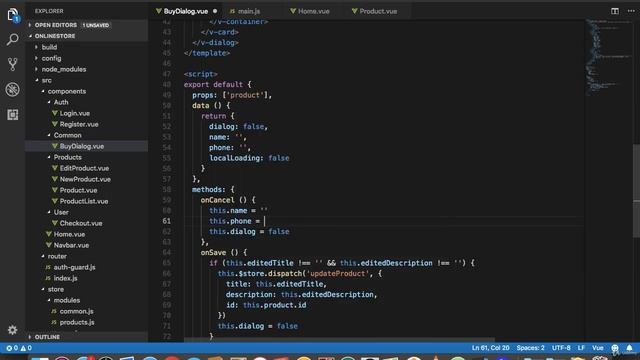Image resolution: width=640 pixels, height=360 pixels.
Task: Collapse the components folder
Action: (87, 91)
